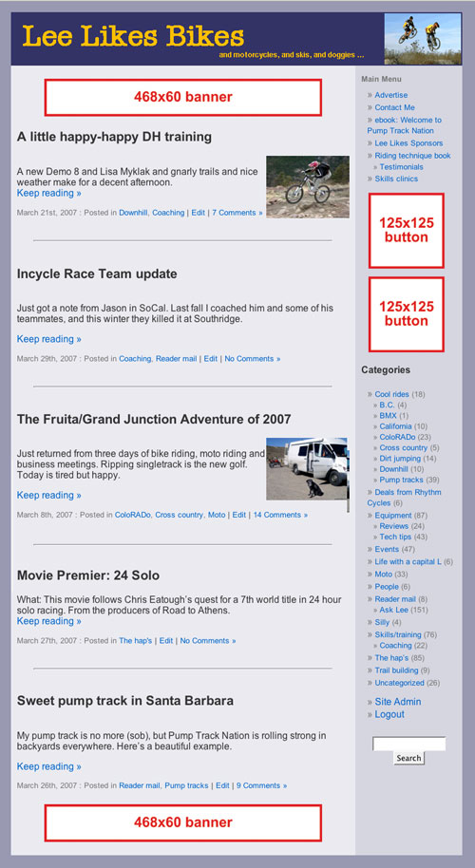Edit the Movie Premier: 24 Solo post
475x868 pixels.
(166, 641)
